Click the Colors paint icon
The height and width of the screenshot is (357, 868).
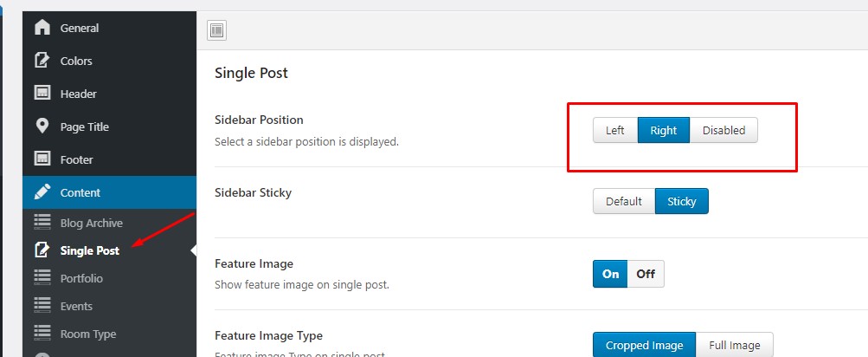tap(42, 61)
